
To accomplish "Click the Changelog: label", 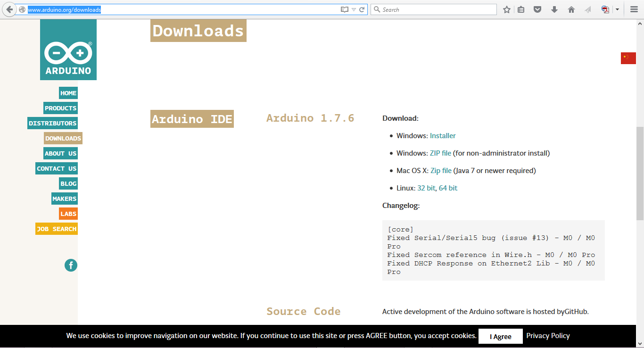I will click(x=401, y=206).
